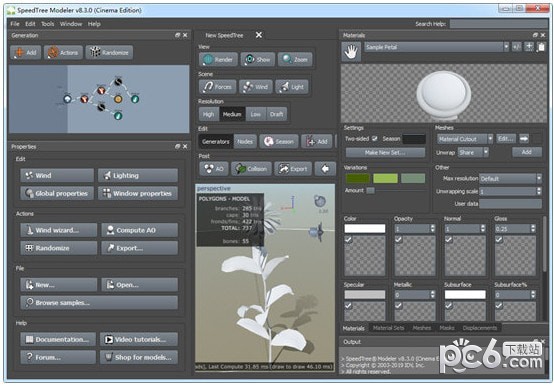Click the AO post button
The height and width of the screenshot is (386, 554).
point(213,169)
